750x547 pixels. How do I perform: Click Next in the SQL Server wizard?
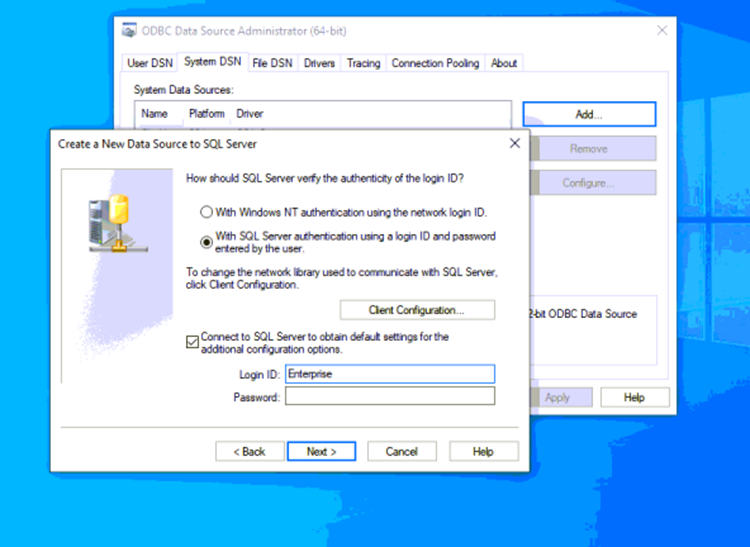pyautogui.click(x=321, y=451)
